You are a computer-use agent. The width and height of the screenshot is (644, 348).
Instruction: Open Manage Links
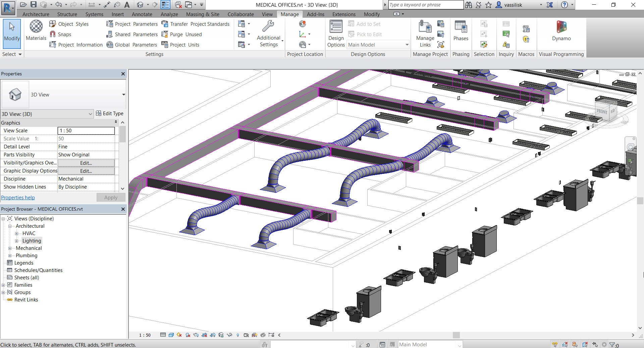coord(425,33)
